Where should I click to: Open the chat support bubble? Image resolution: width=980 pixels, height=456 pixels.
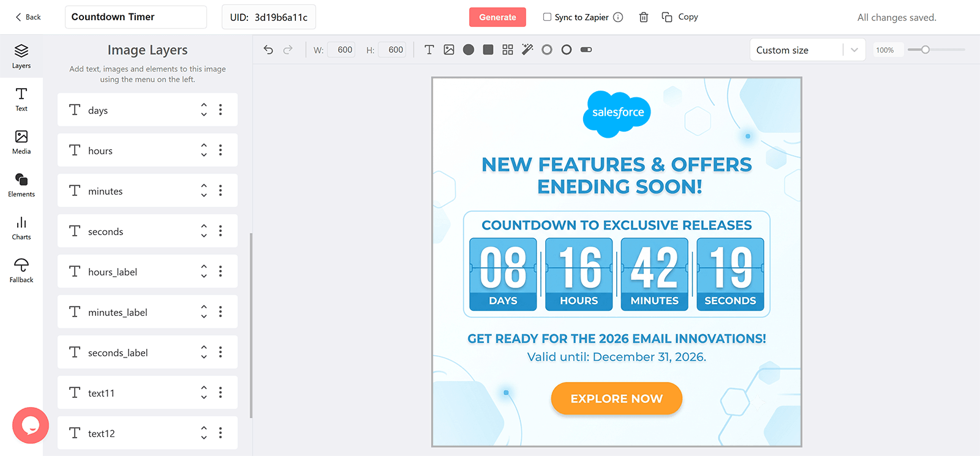(x=30, y=425)
